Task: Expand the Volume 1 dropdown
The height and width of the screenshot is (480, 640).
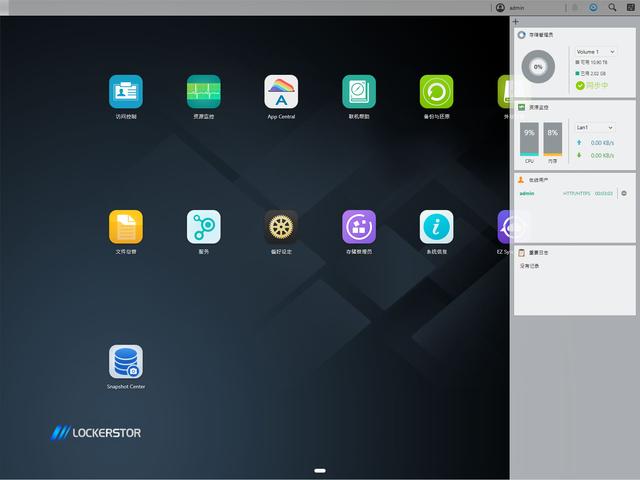Action: click(595, 51)
